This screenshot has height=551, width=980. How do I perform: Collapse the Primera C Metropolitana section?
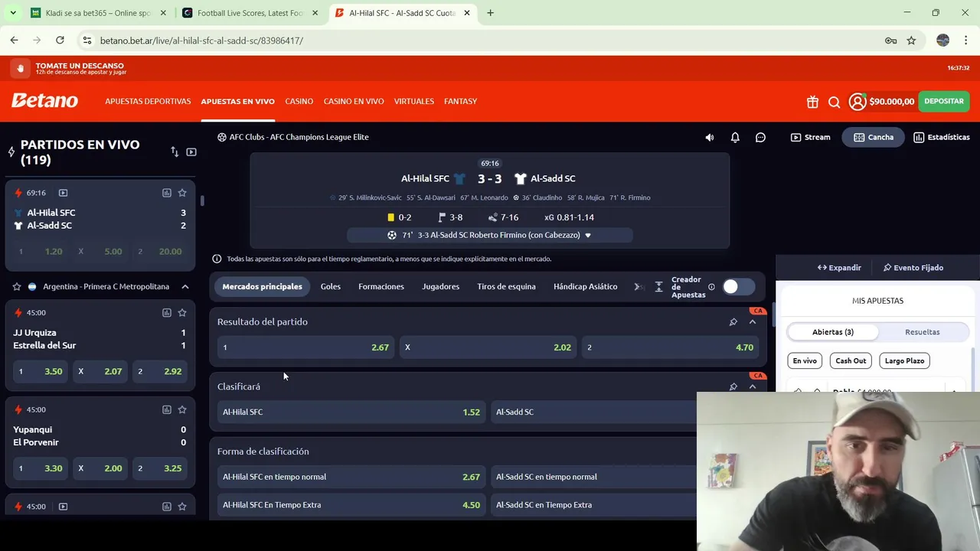coord(185,287)
